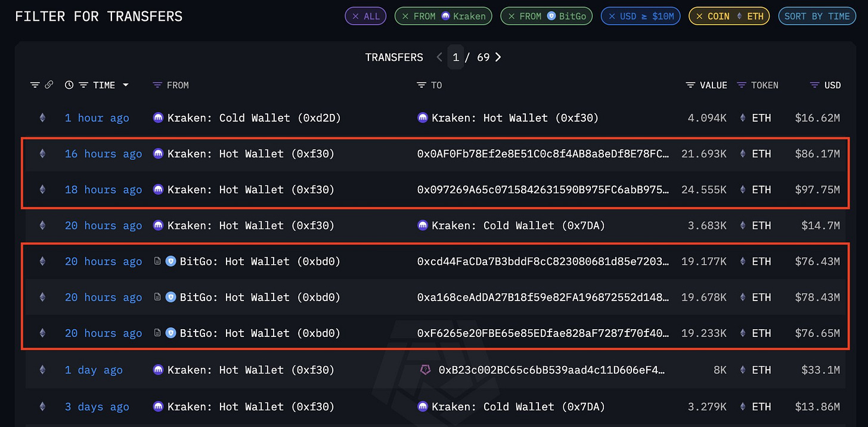Click purple entity icon before 0xB23c002BC65c6bB539 address
The image size is (868, 427).
(x=425, y=370)
